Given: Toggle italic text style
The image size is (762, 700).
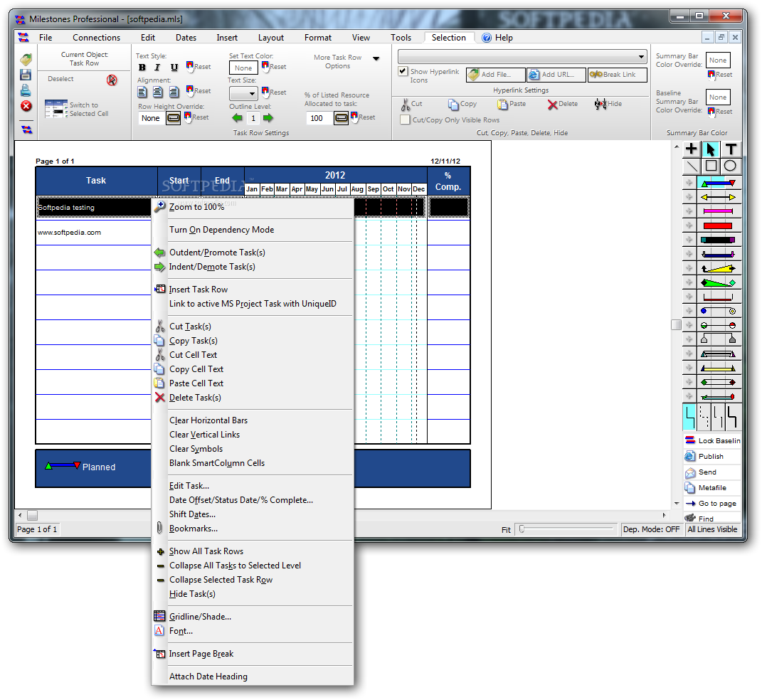Looking at the screenshot, I should click(157, 68).
